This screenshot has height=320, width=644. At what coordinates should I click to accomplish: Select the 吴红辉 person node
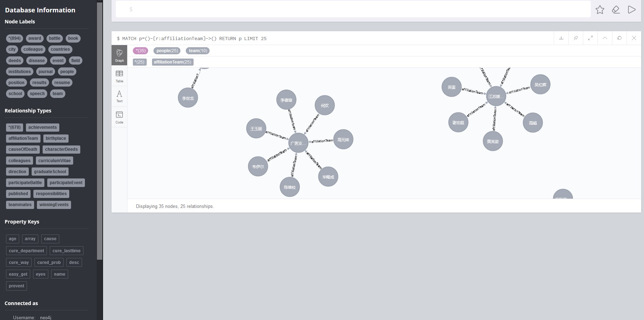coord(540,84)
